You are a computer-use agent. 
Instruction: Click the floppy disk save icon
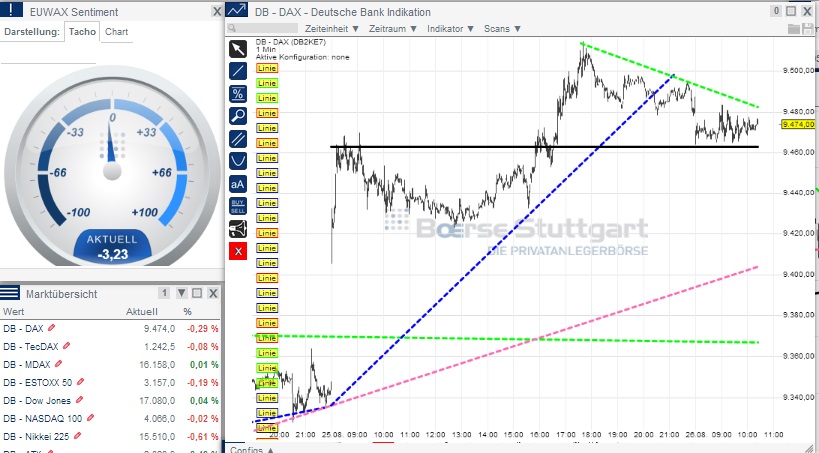(x=809, y=29)
